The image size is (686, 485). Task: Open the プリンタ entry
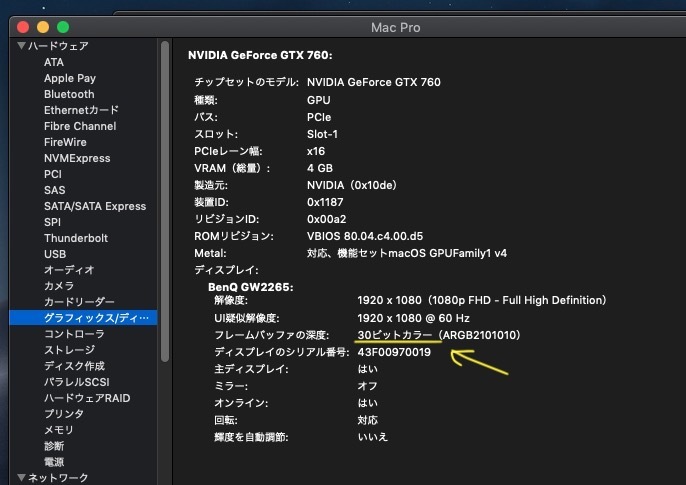(64, 414)
